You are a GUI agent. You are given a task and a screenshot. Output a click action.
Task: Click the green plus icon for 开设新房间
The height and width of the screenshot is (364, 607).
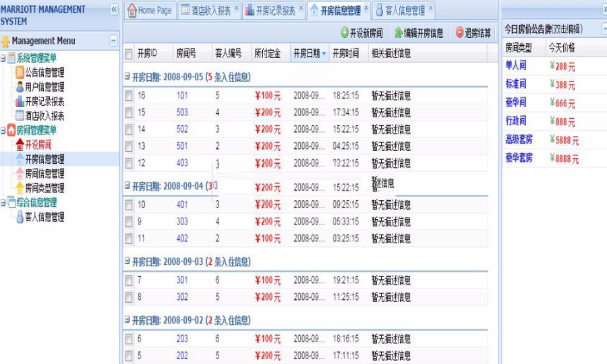[345, 32]
